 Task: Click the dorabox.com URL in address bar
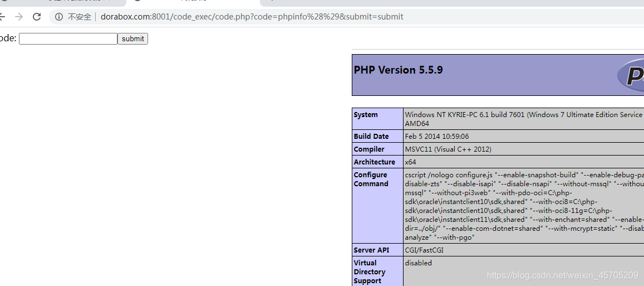click(252, 17)
